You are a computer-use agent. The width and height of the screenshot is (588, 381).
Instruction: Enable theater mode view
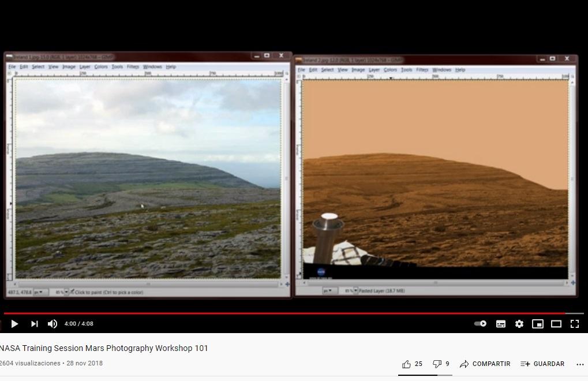coord(556,324)
